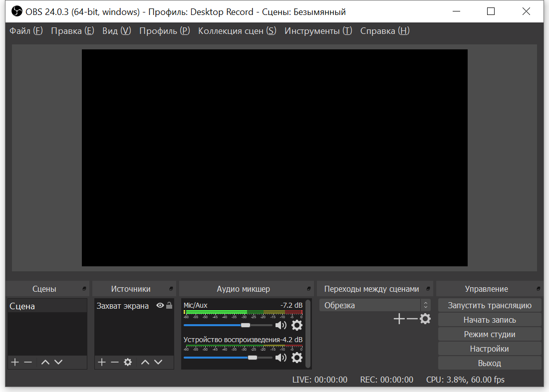Undock the Управление panel
The height and width of the screenshot is (392, 549).
click(x=538, y=289)
